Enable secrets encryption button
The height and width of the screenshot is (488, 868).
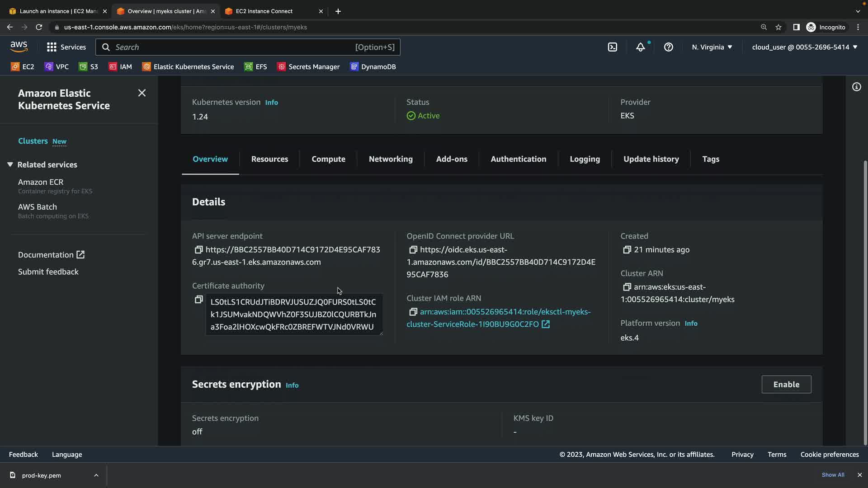[x=786, y=385]
